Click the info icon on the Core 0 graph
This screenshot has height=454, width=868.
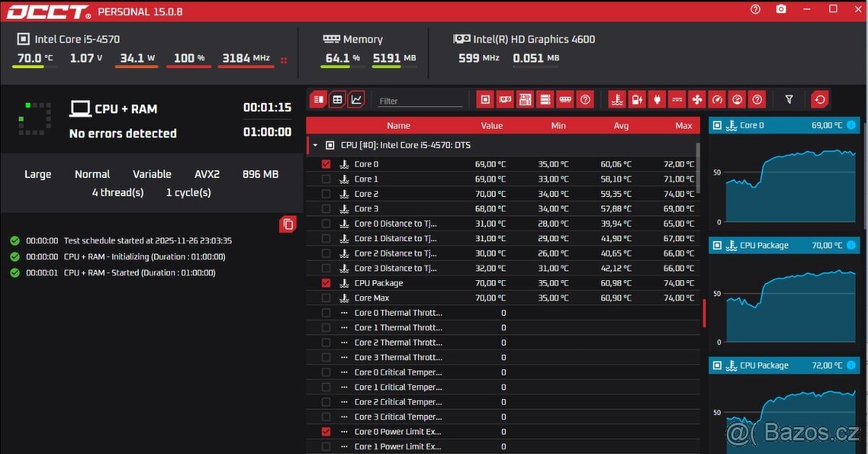(x=851, y=125)
